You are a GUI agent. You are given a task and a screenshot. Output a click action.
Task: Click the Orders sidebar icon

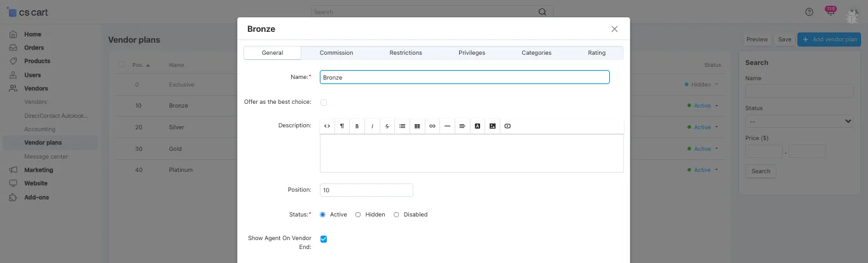point(13,48)
